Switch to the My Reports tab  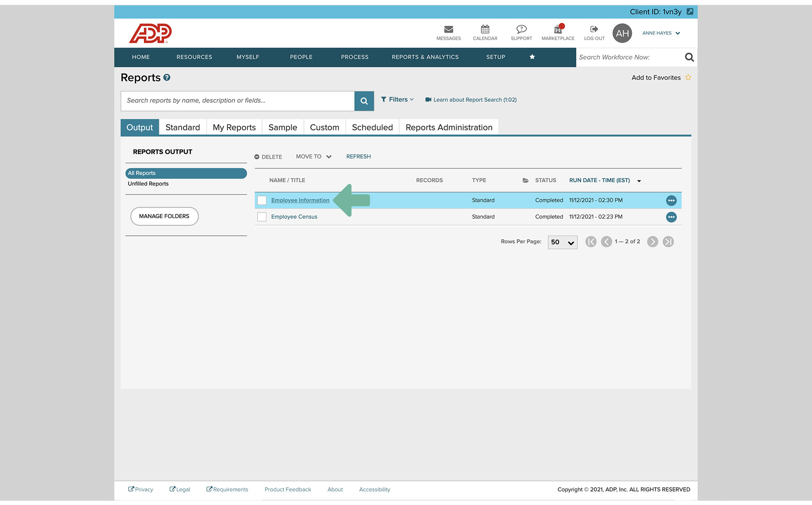[x=234, y=127]
